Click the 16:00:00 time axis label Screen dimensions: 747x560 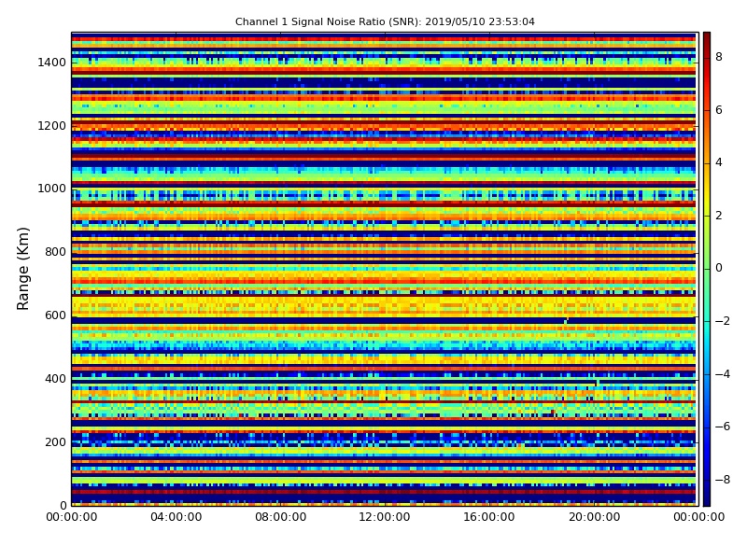(x=489, y=517)
